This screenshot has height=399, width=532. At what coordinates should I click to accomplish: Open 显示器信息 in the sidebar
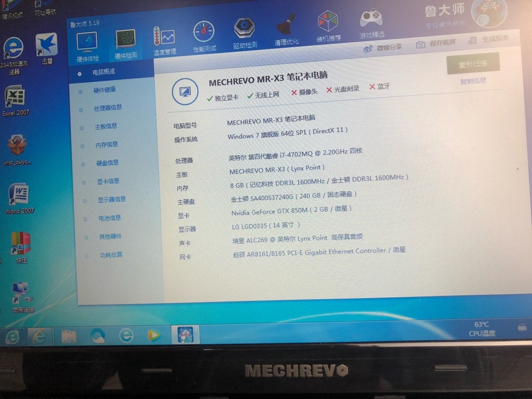[112, 199]
